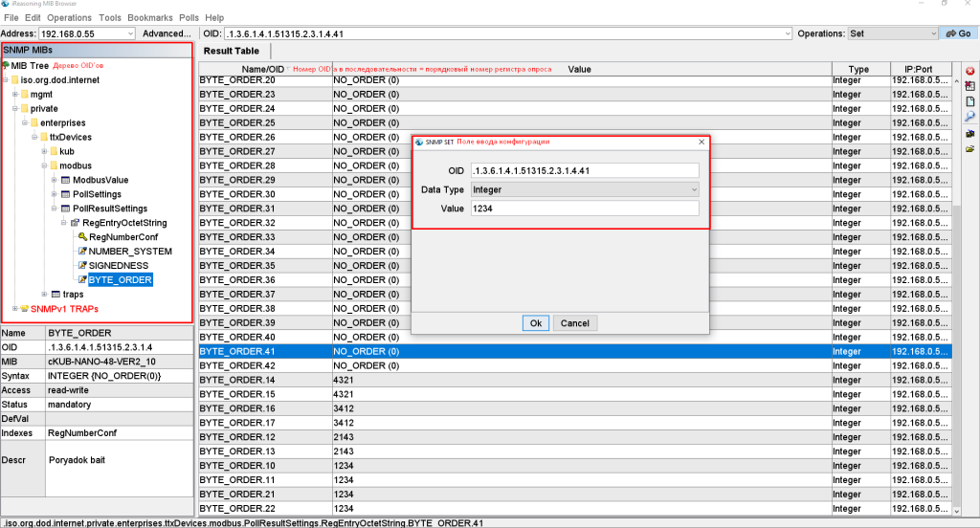
Task: Click the result table vertical scrollbar
Action: (956, 295)
